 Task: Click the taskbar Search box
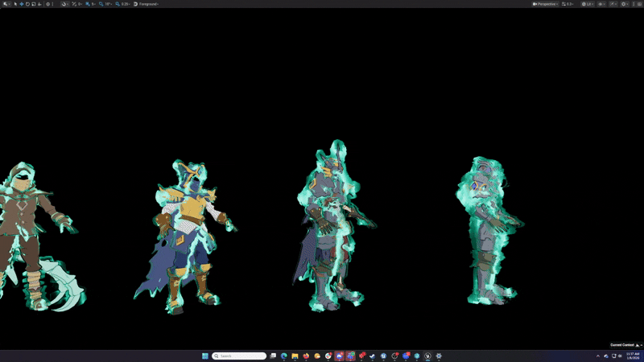(x=239, y=356)
